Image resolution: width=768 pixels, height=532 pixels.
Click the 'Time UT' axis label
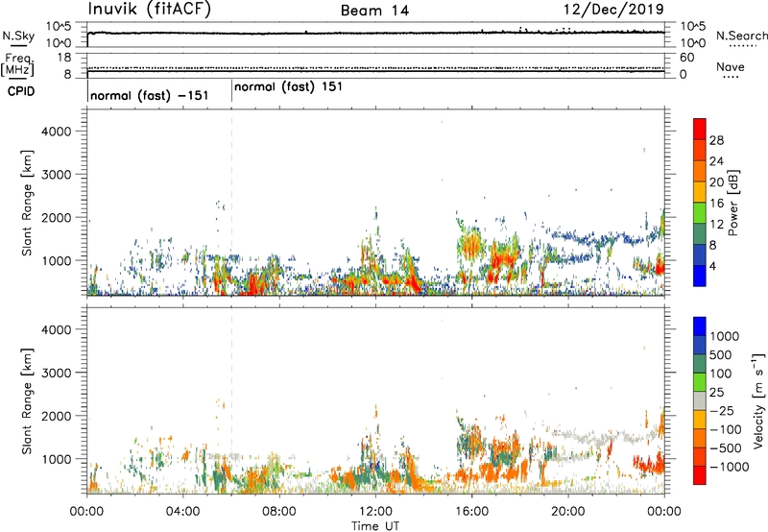375,526
